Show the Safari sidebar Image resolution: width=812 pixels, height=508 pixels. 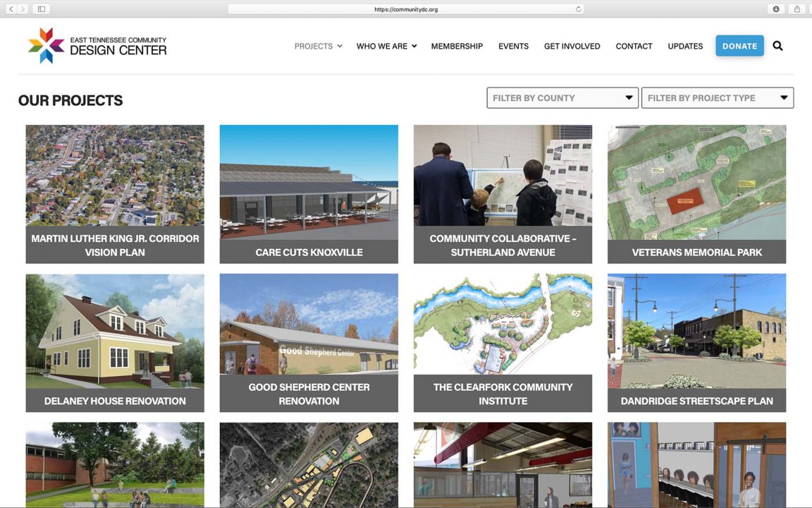[42, 9]
